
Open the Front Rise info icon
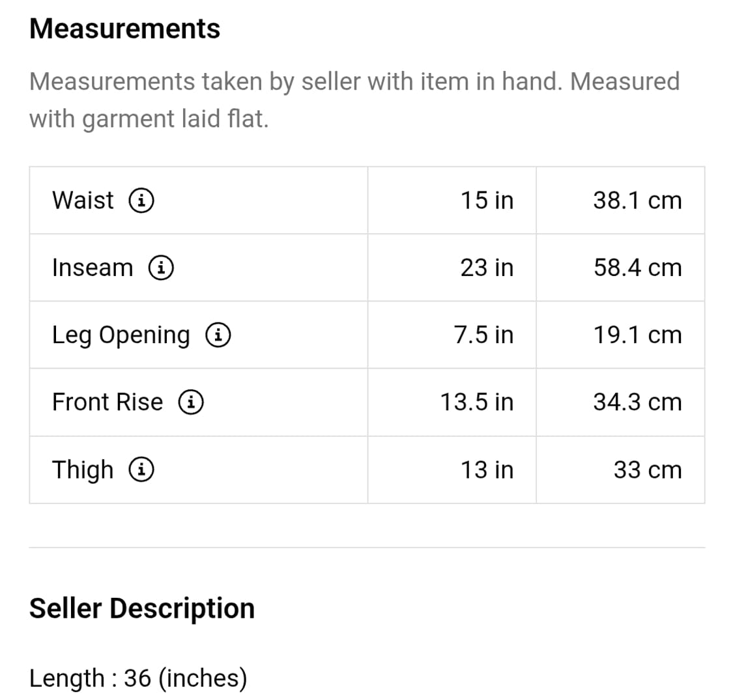[x=191, y=402]
